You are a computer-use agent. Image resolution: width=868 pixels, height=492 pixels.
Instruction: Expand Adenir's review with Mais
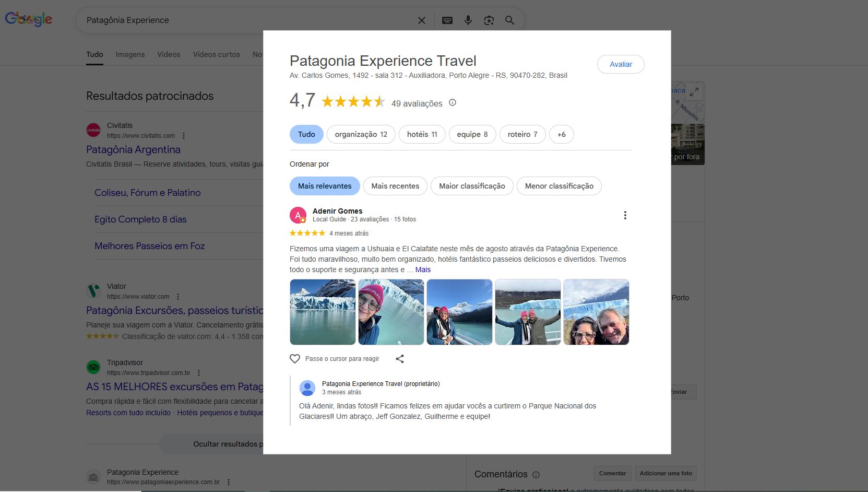click(423, 270)
